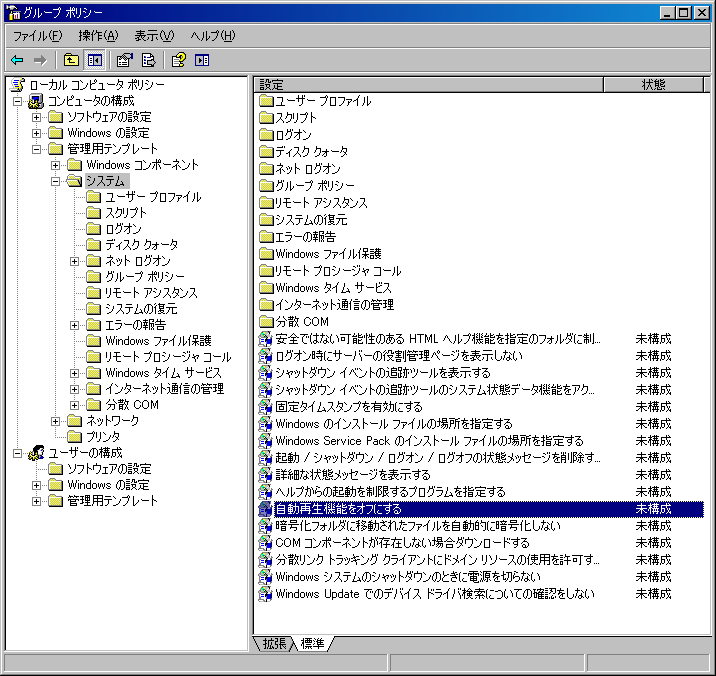Expand the Windows コンポーネント tree node
The image size is (716, 676).
pos(56,165)
